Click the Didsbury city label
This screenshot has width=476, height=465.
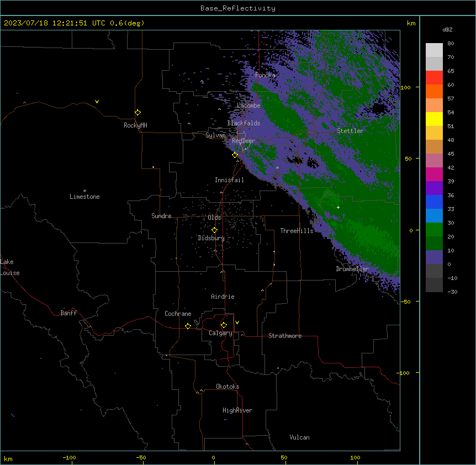[x=211, y=238]
